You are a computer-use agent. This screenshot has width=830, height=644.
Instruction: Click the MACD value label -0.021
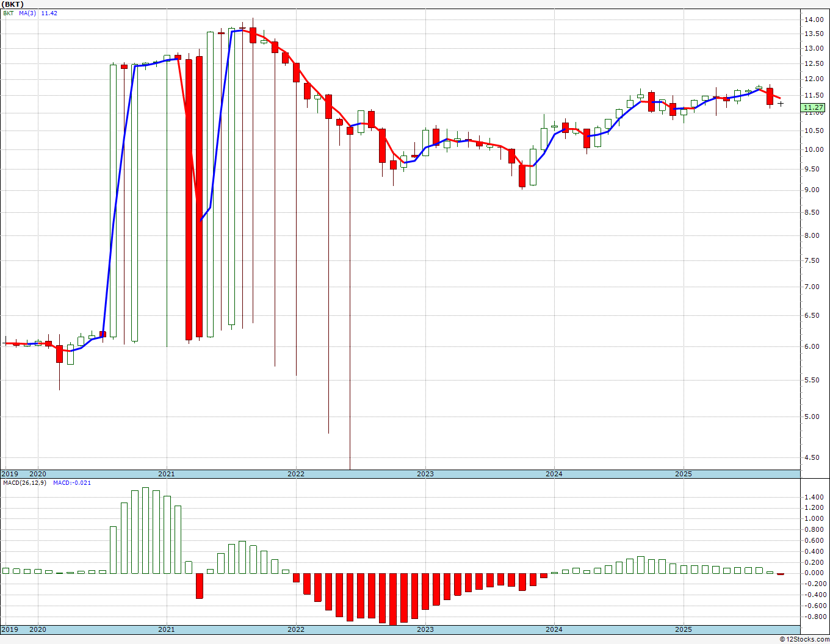pos(72,483)
